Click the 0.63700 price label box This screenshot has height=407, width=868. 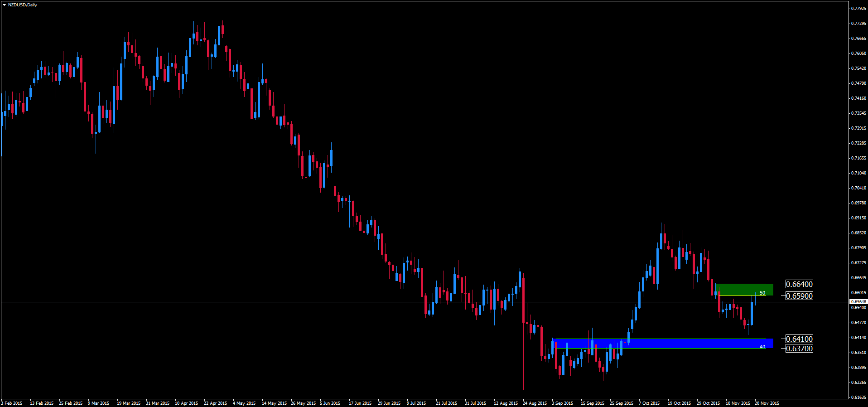tap(799, 349)
